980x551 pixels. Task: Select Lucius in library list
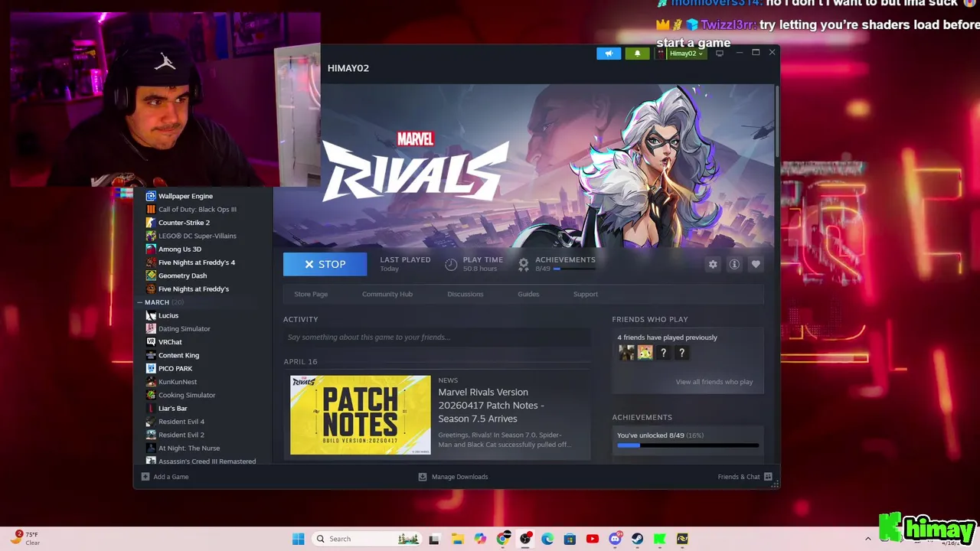[x=162, y=315]
